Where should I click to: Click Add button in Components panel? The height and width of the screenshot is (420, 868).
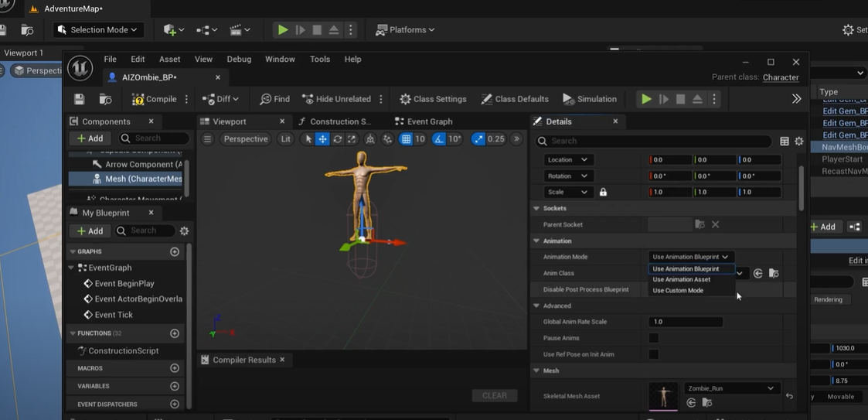[90, 138]
